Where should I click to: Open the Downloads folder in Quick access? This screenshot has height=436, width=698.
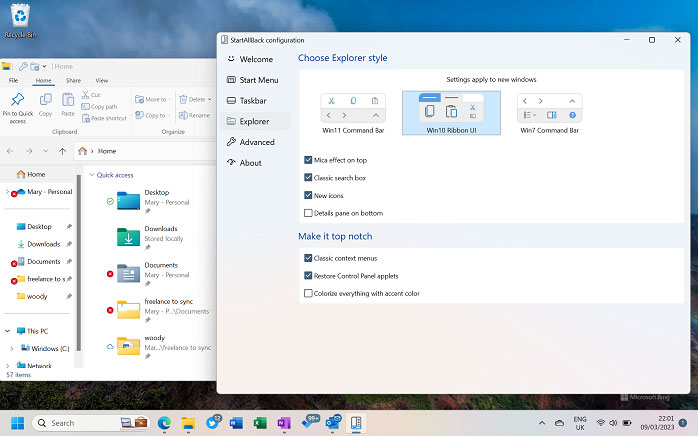[129, 236]
